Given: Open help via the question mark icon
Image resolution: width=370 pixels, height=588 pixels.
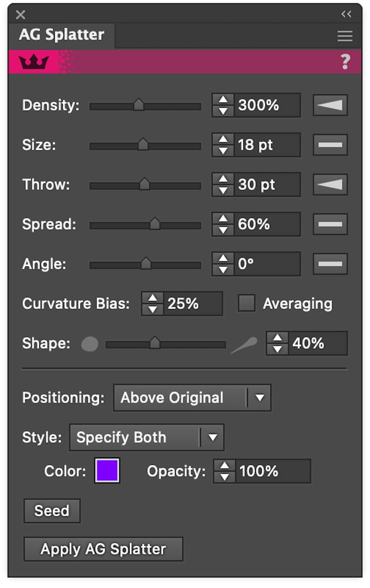Looking at the screenshot, I should click(344, 62).
